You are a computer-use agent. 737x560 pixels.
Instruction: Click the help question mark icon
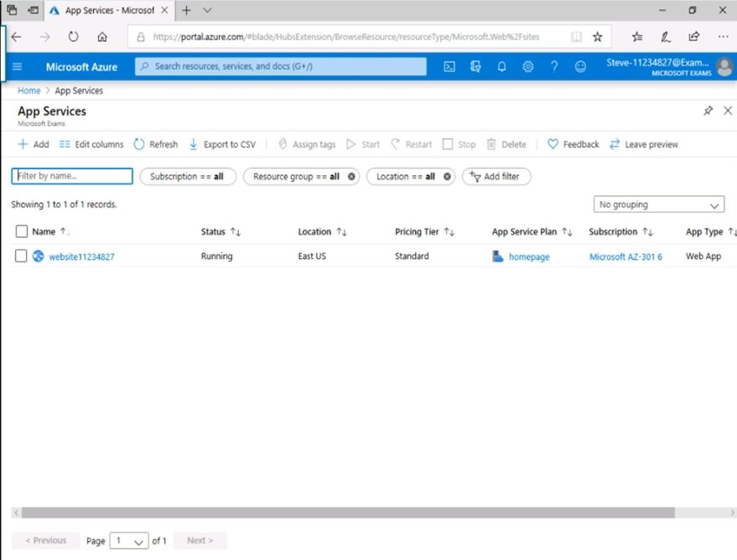tap(554, 67)
